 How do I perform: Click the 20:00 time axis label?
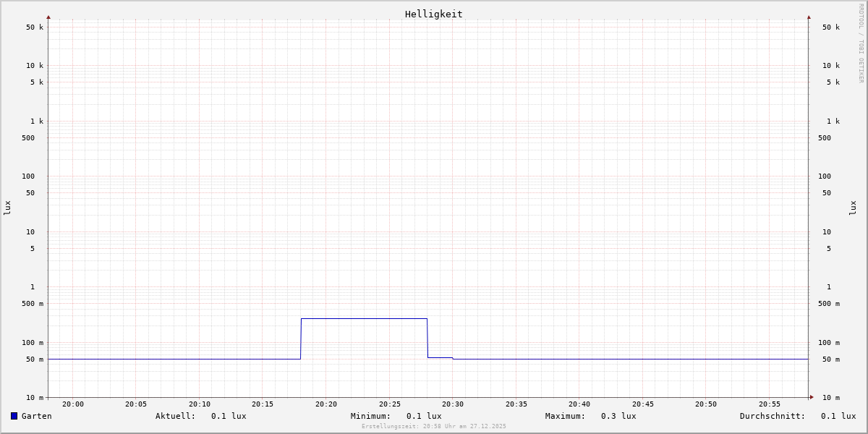pyautogui.click(x=73, y=404)
